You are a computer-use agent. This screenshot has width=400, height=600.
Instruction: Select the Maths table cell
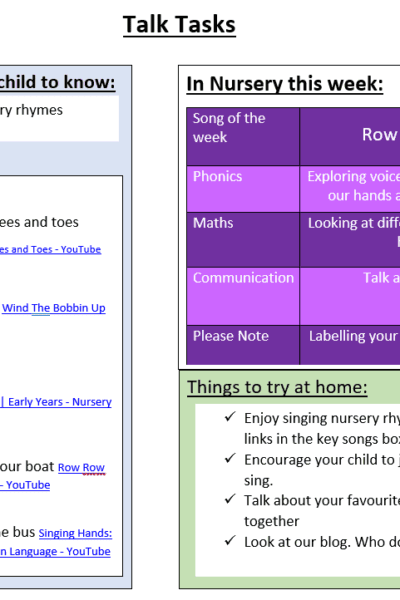pos(243,240)
